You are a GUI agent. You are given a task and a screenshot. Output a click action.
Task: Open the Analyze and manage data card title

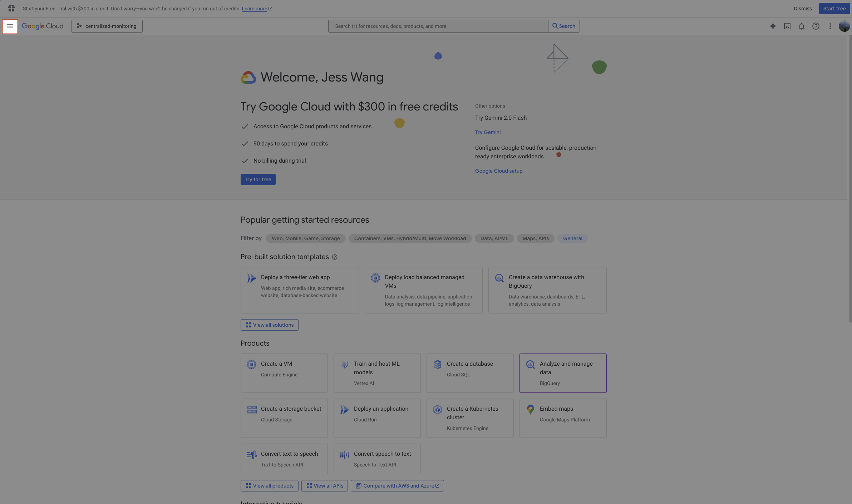point(566,368)
